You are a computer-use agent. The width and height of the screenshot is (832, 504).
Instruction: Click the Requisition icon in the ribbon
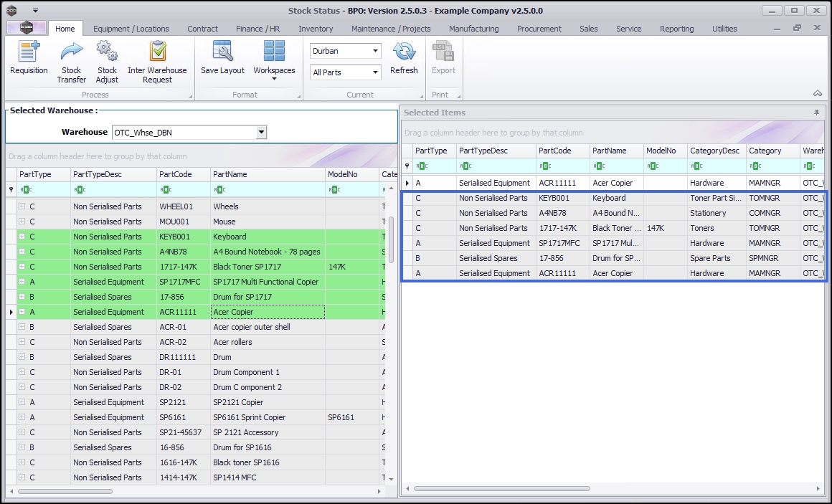(x=29, y=52)
